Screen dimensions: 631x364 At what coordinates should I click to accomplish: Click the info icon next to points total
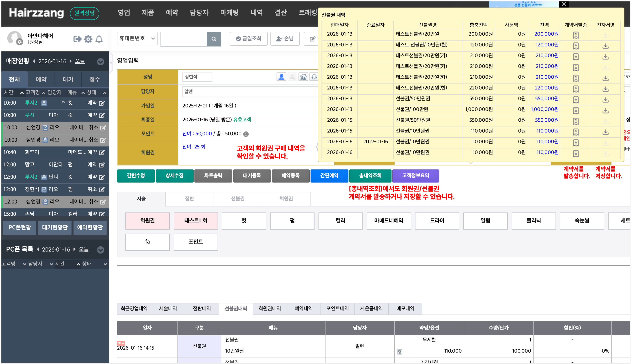[246, 134]
